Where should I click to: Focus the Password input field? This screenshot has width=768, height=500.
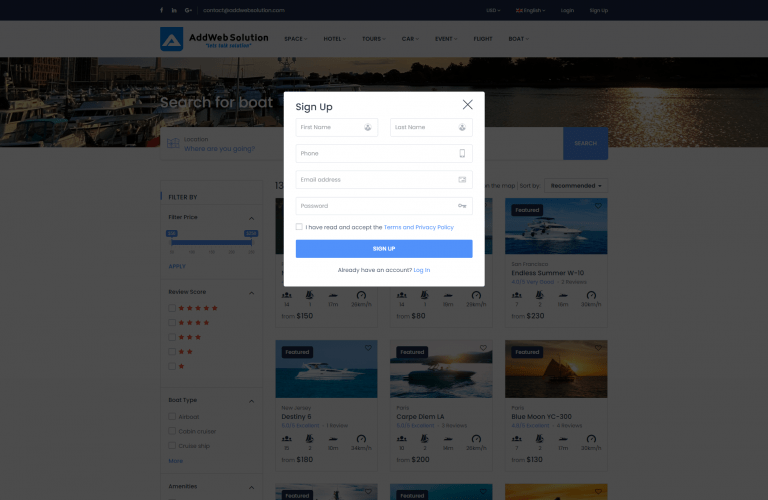(384, 206)
